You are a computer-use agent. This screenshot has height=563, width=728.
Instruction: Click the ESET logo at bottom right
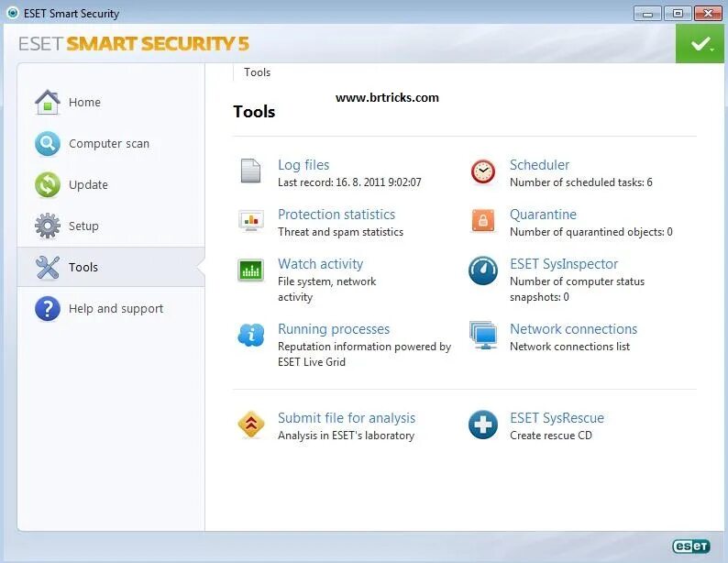tap(691, 546)
